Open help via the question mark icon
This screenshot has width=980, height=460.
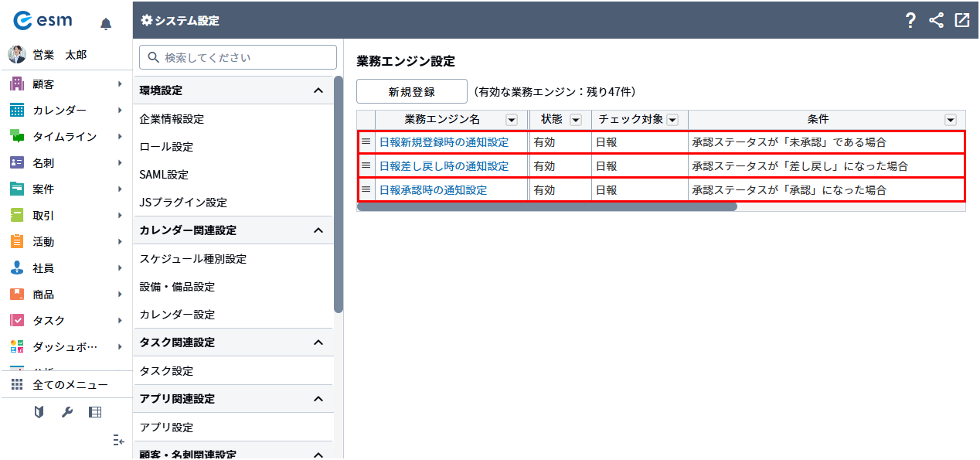(x=910, y=21)
